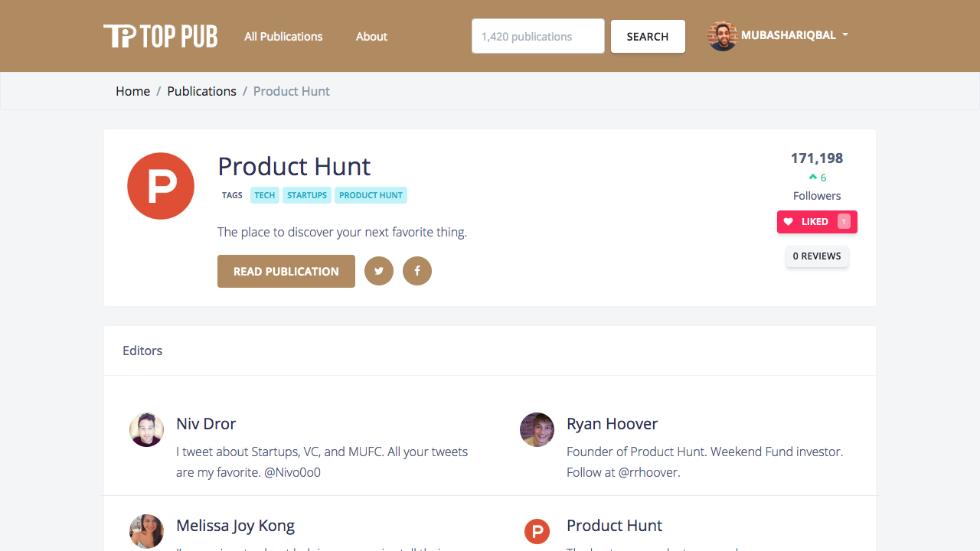Click the 171,198 follower count
Screen dimensions: 980x551
tap(817, 158)
